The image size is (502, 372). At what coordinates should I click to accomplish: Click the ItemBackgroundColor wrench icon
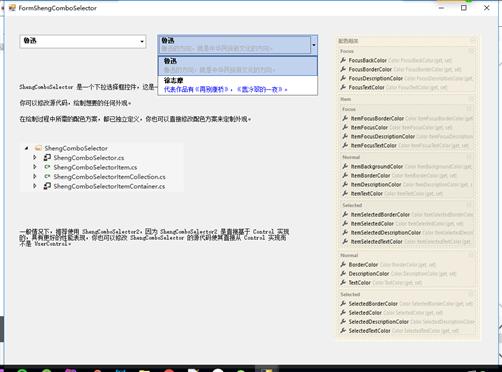coord(345,166)
